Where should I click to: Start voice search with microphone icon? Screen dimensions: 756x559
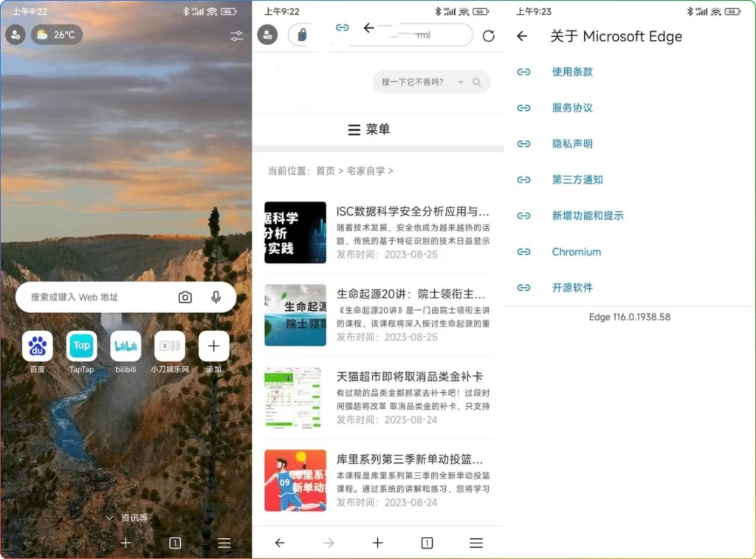tap(216, 297)
